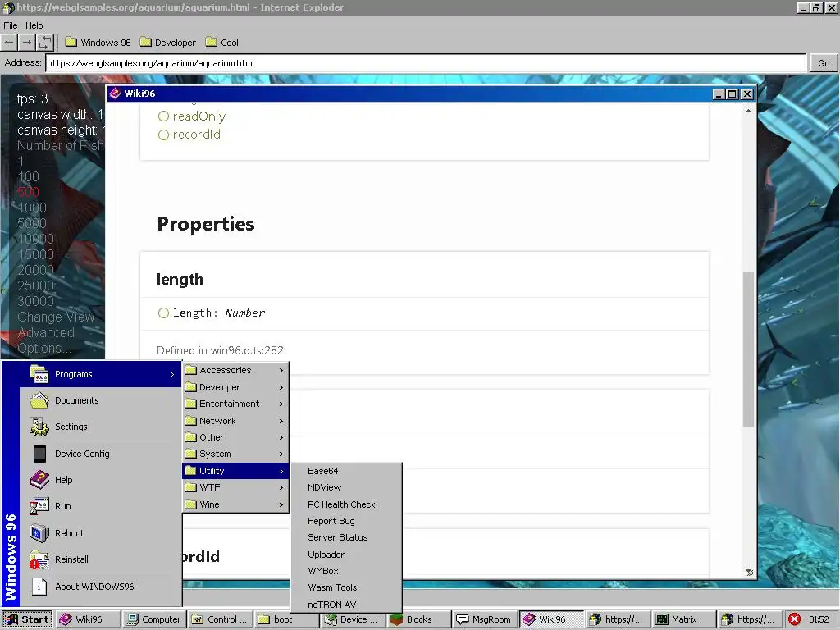Set number of fish to 1000
Image resolution: width=840 pixels, height=630 pixels.
tap(32, 208)
